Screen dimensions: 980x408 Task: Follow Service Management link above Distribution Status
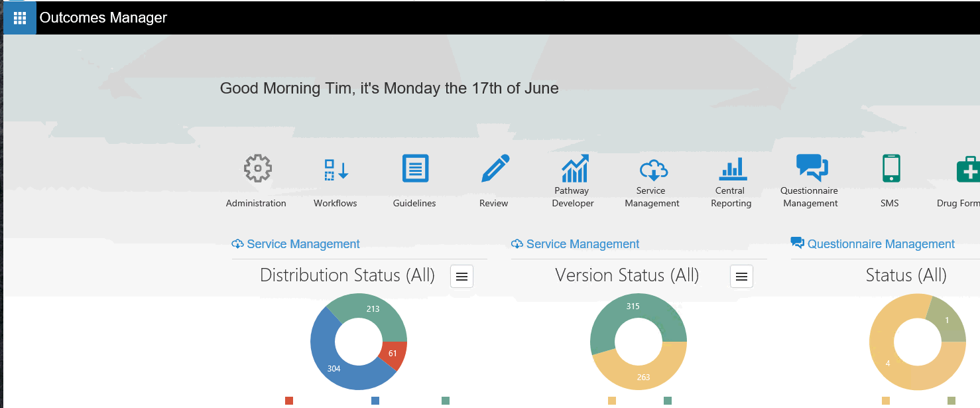pos(303,244)
